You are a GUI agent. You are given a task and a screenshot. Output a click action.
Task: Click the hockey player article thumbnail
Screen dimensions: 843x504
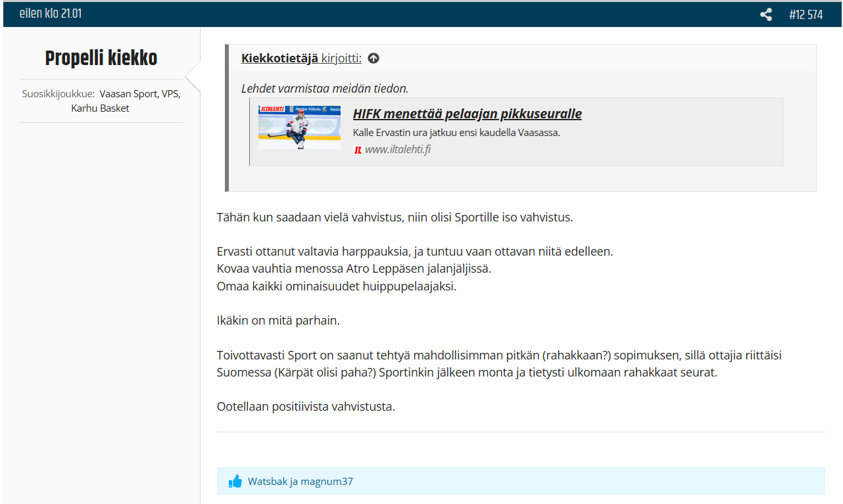pos(299,127)
